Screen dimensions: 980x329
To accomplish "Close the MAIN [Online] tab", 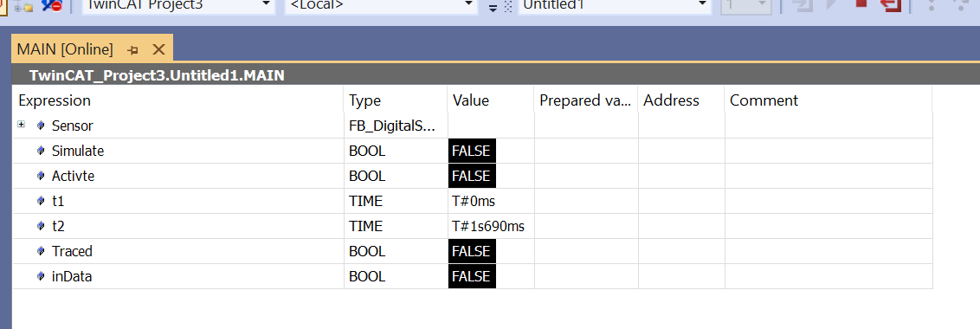I will point(158,49).
